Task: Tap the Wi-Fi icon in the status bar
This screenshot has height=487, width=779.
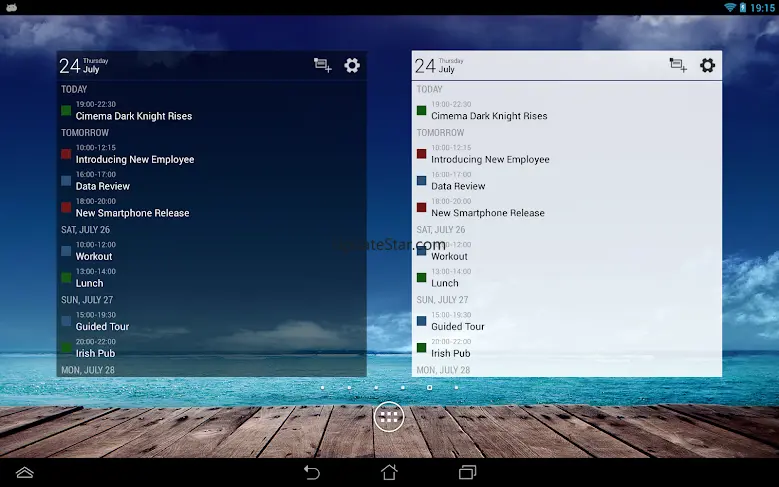Action: [x=729, y=7]
